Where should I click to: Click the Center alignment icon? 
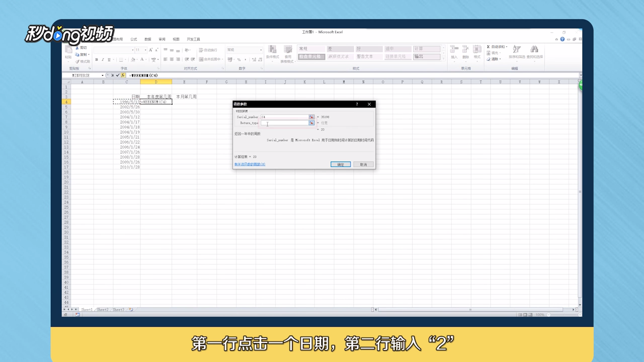point(172,59)
